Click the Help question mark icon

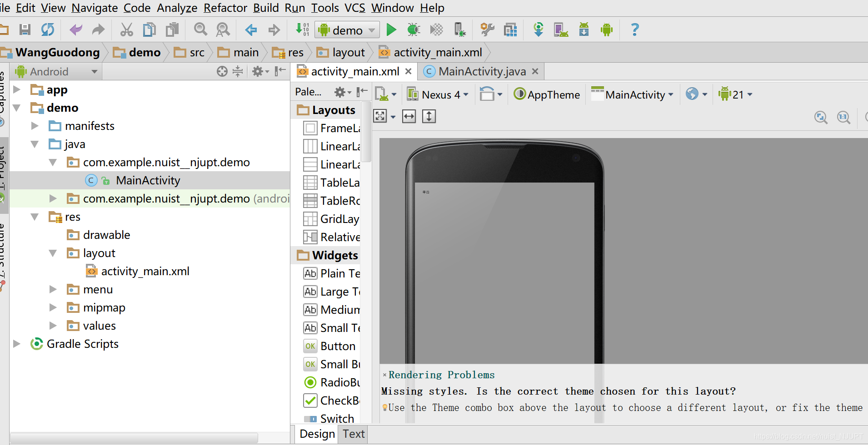click(635, 30)
